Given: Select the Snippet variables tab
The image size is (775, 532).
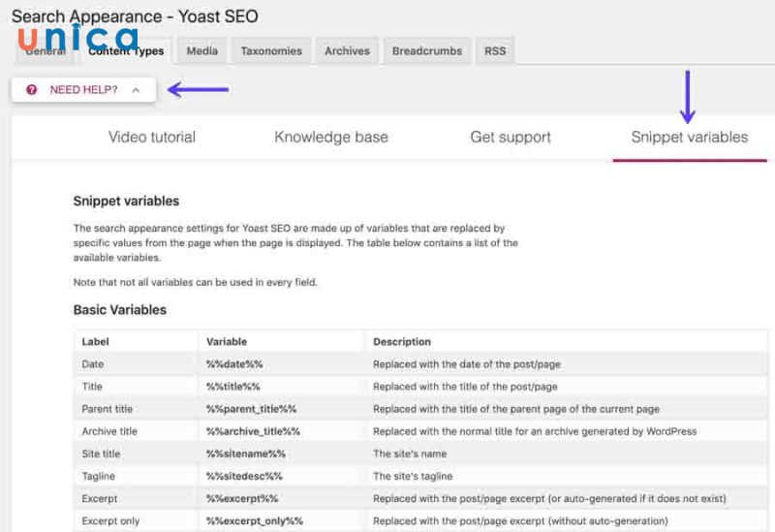Looking at the screenshot, I should [690, 138].
